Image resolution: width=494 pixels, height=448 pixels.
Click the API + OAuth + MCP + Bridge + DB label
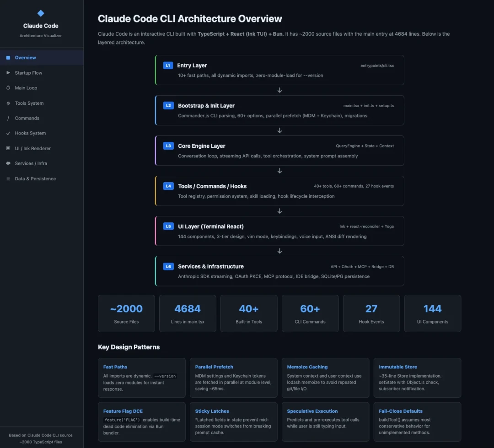362,267
